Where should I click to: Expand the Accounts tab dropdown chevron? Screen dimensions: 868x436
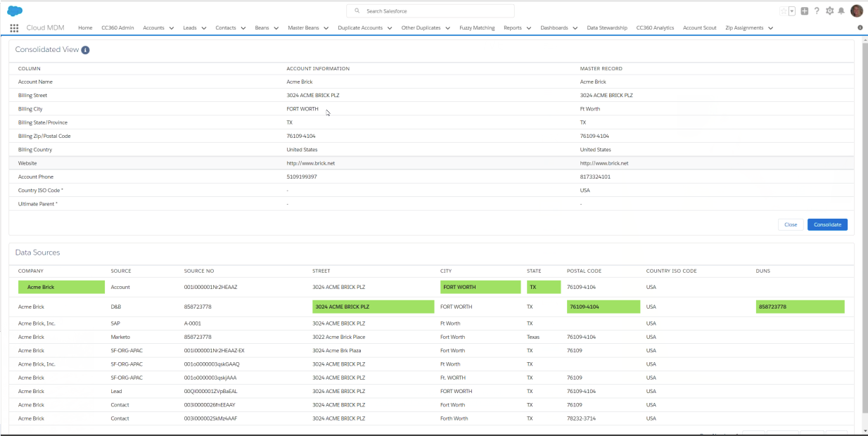click(172, 28)
